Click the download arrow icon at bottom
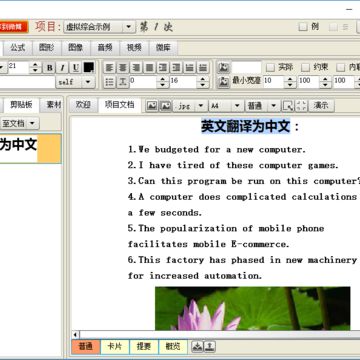The width and height of the screenshot is (360, 360). 197,347
